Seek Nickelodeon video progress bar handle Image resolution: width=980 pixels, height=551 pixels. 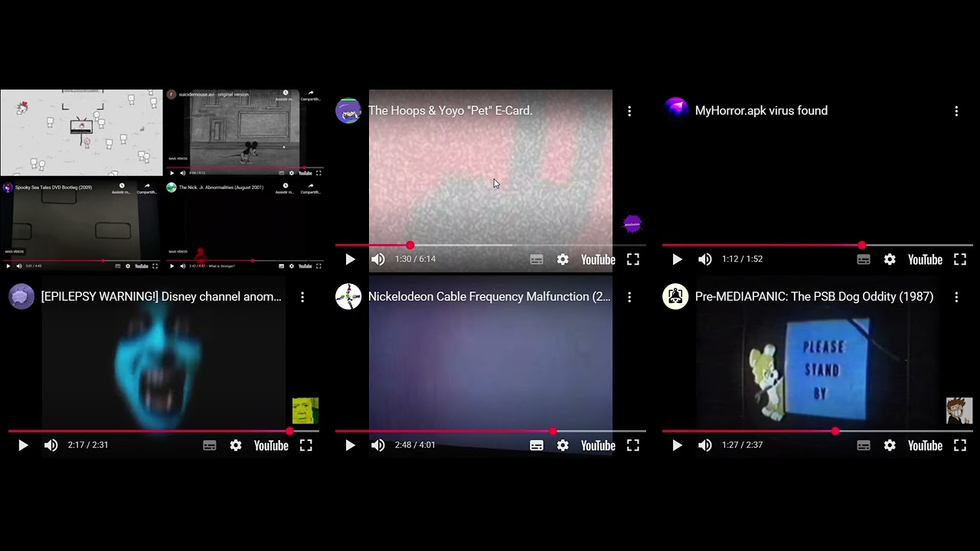click(553, 431)
